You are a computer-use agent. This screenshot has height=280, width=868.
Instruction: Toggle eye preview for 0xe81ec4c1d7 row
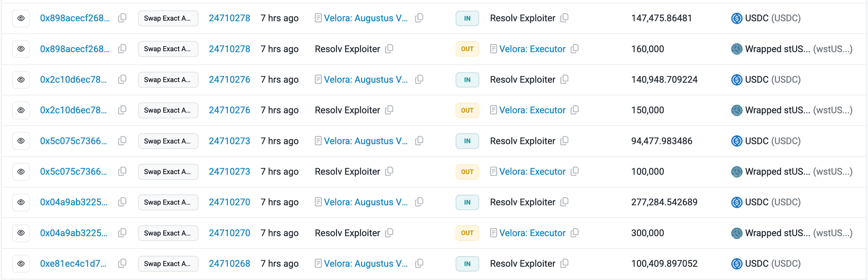21,264
